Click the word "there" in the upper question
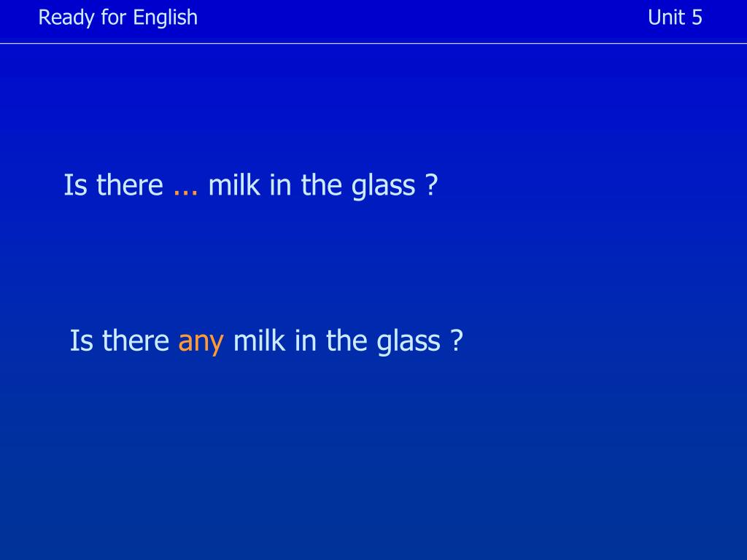The width and height of the screenshot is (747, 560). 130,184
